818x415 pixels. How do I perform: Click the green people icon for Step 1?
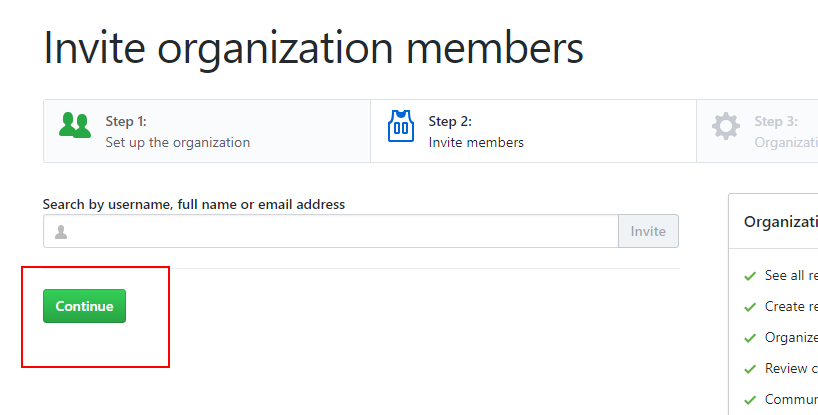[75, 126]
